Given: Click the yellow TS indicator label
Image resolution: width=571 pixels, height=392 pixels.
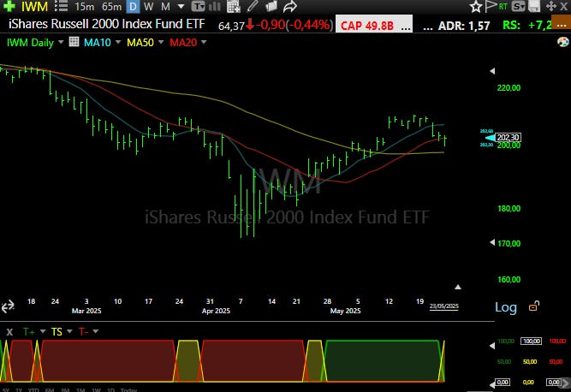Looking at the screenshot, I should [x=57, y=331].
